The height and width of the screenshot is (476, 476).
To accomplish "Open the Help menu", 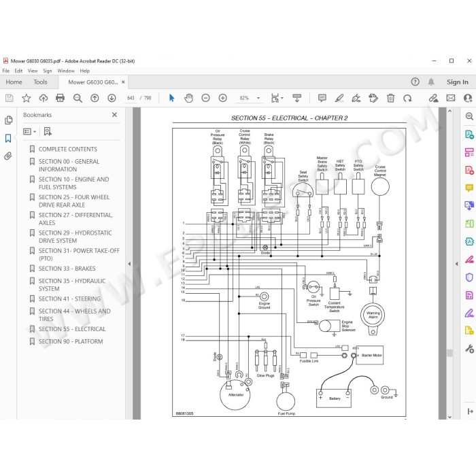I will pyautogui.click(x=85, y=71).
